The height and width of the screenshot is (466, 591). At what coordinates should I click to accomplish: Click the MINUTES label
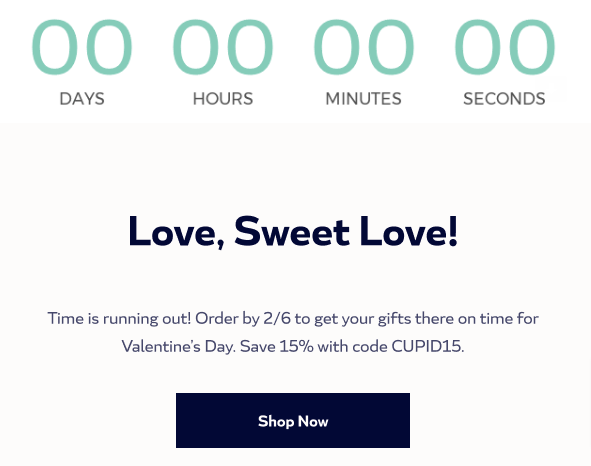click(x=364, y=99)
